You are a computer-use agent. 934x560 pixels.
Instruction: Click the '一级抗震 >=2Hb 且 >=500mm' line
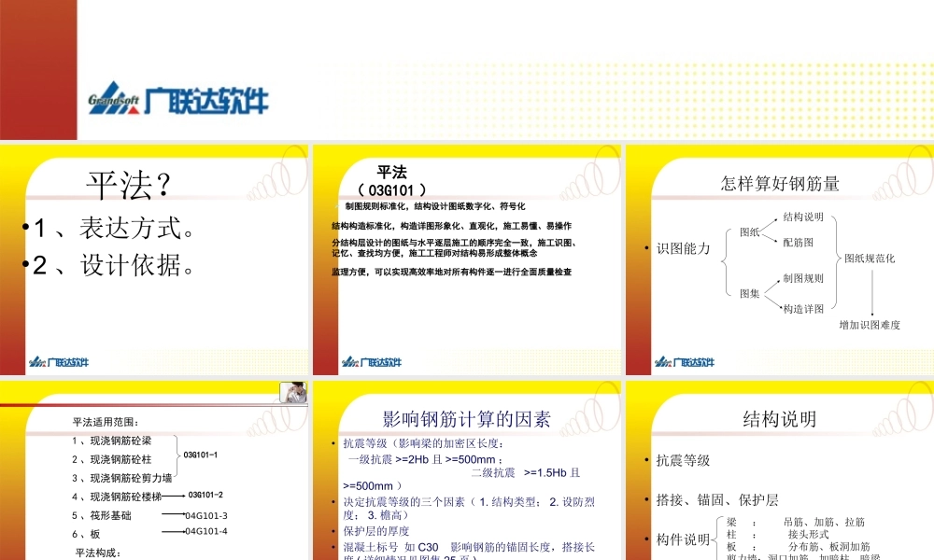(x=425, y=459)
